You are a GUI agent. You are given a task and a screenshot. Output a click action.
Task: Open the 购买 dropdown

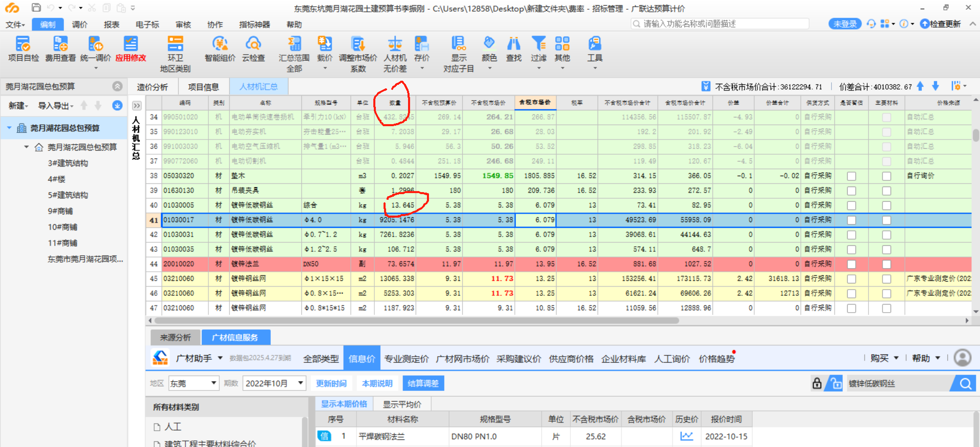[885, 358]
